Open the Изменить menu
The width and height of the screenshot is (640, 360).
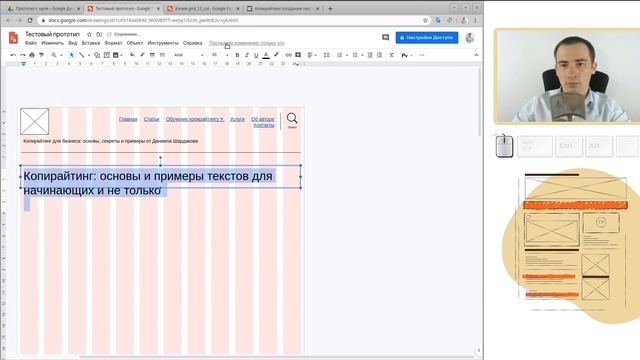[53, 43]
